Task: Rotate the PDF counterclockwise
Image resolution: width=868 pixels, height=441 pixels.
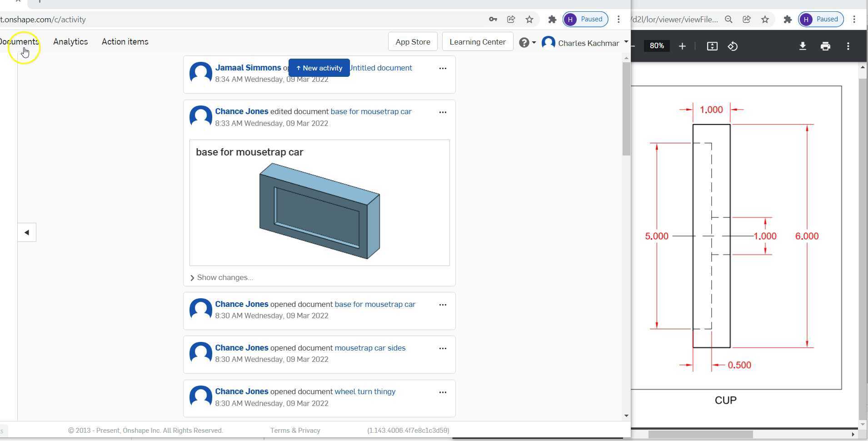Action: click(x=733, y=46)
